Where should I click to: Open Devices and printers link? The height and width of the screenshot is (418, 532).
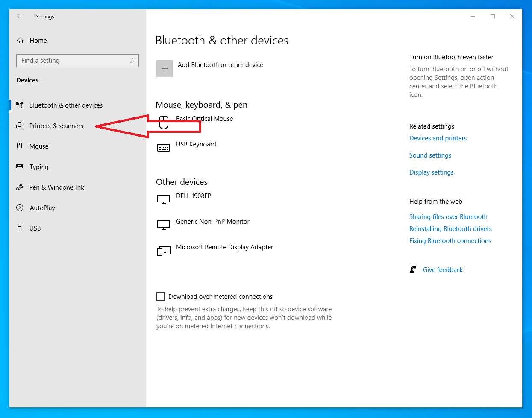point(438,138)
